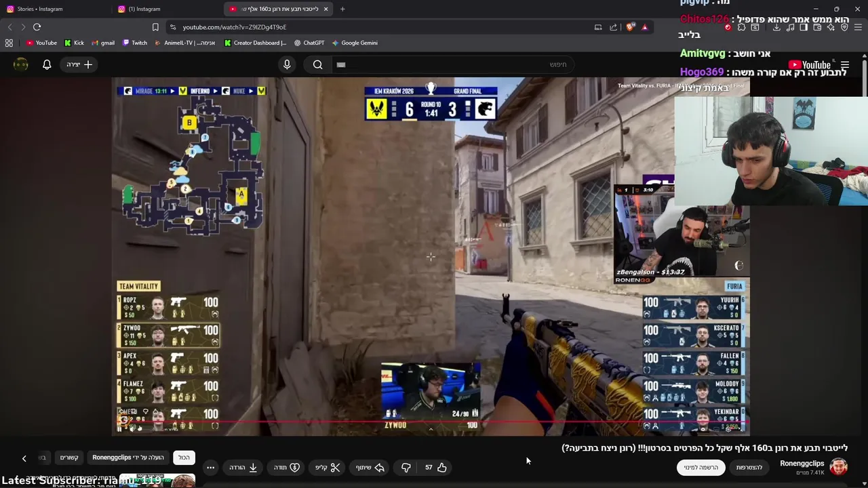Like the video (57 likes)

[435, 468]
